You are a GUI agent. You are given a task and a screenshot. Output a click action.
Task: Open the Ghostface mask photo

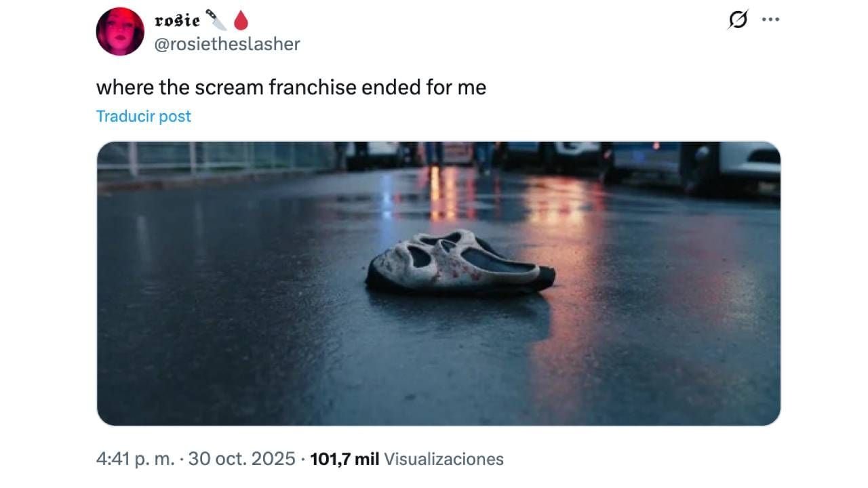[x=439, y=283]
